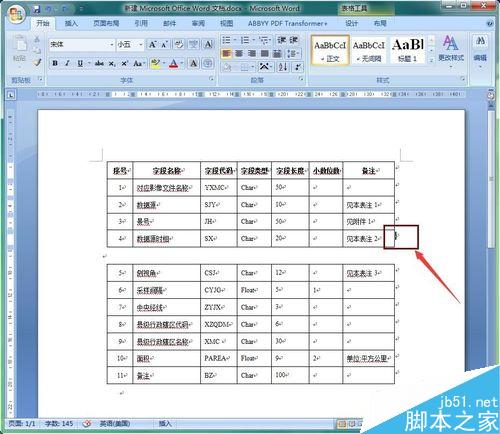This screenshot has width=500, height=434.
Task: Click the Grow Font icon
Action: coord(153,44)
